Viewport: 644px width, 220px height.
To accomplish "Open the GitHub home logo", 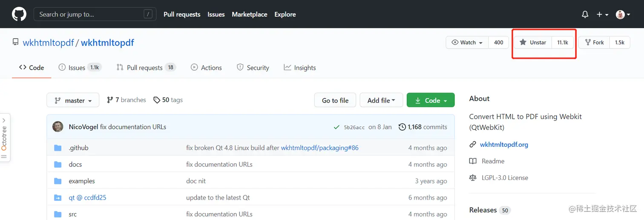I will (19, 14).
